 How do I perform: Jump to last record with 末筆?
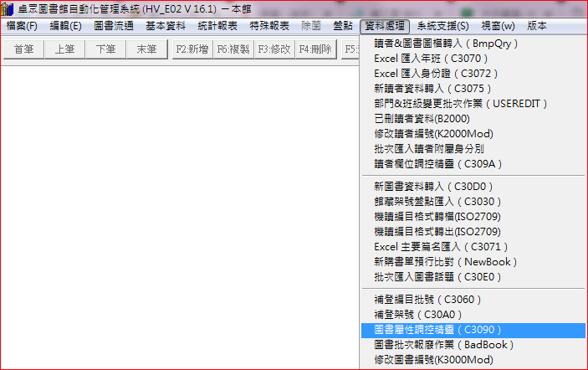pos(146,49)
